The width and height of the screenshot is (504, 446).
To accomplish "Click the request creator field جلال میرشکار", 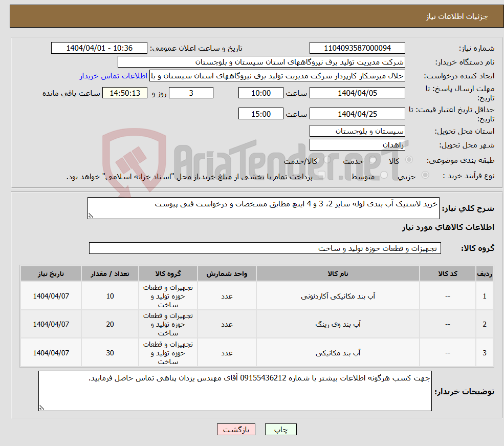I will (x=277, y=76).
